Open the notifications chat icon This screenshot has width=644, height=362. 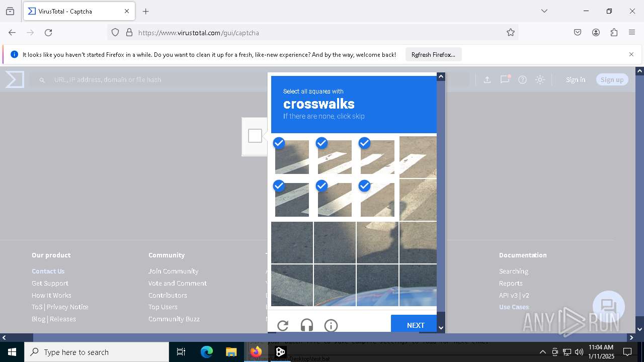pos(505,79)
